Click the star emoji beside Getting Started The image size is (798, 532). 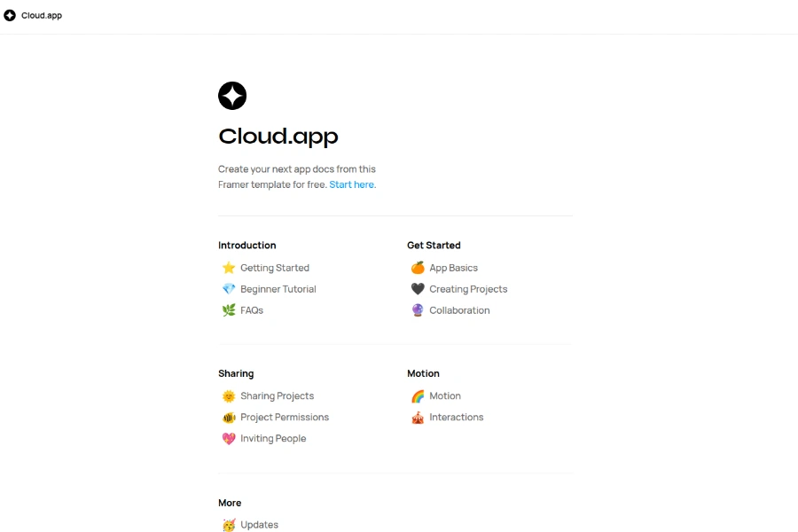229,268
